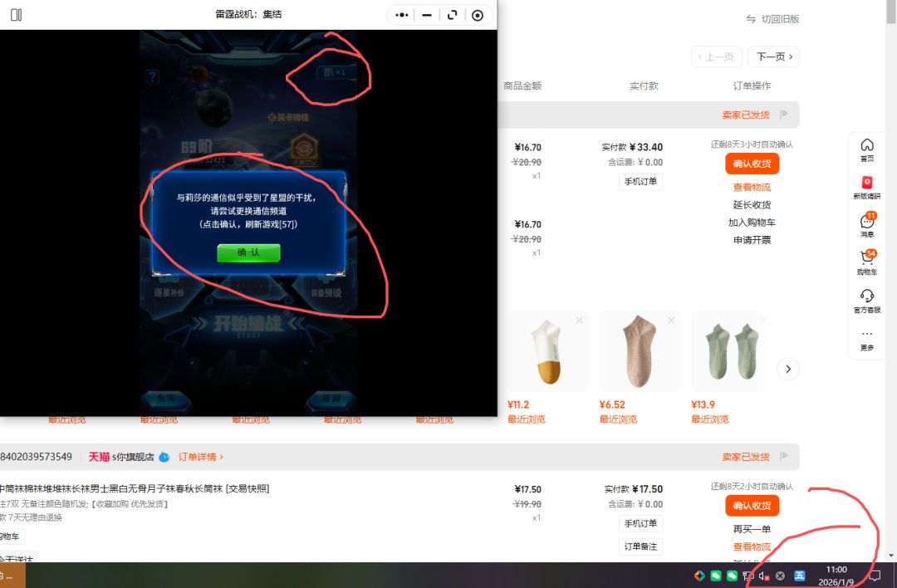Click the beige sock thumbnail ¥6.52

pyautogui.click(x=640, y=351)
